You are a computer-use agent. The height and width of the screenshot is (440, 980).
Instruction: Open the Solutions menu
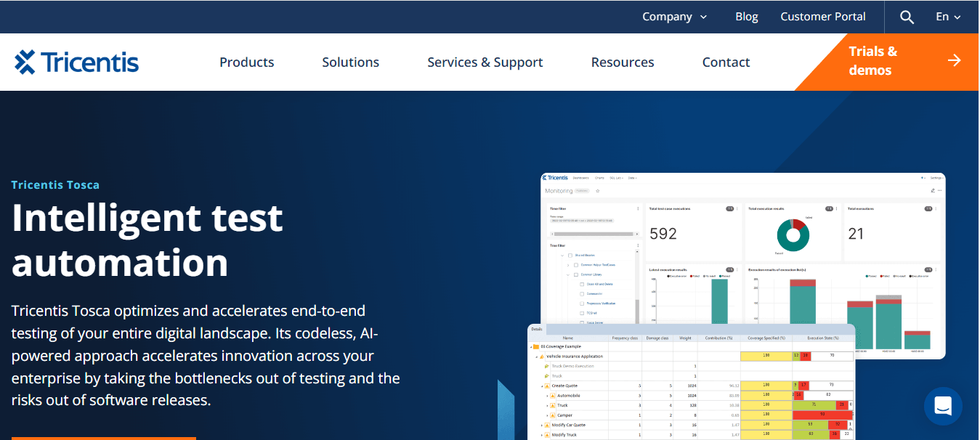tap(351, 62)
